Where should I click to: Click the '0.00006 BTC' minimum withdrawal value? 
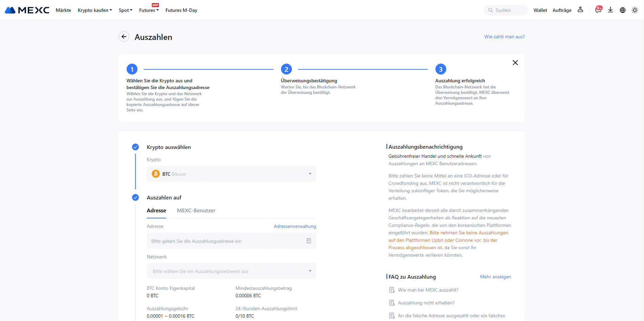tap(248, 296)
